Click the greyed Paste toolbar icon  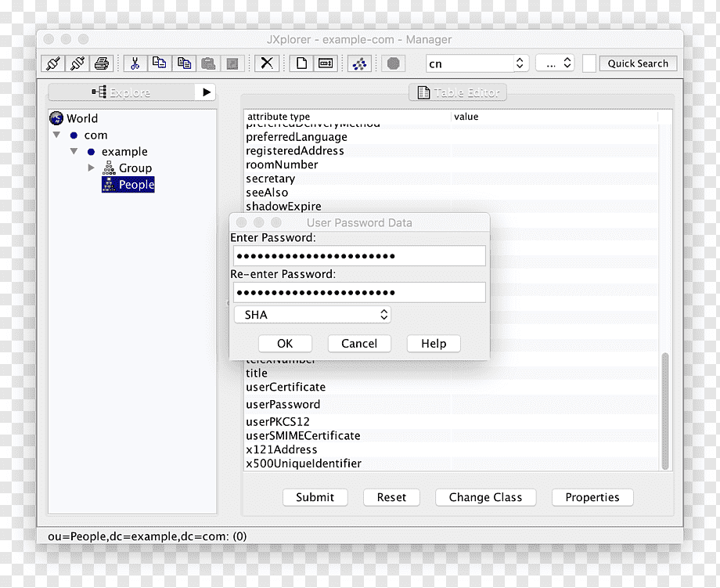[x=208, y=63]
